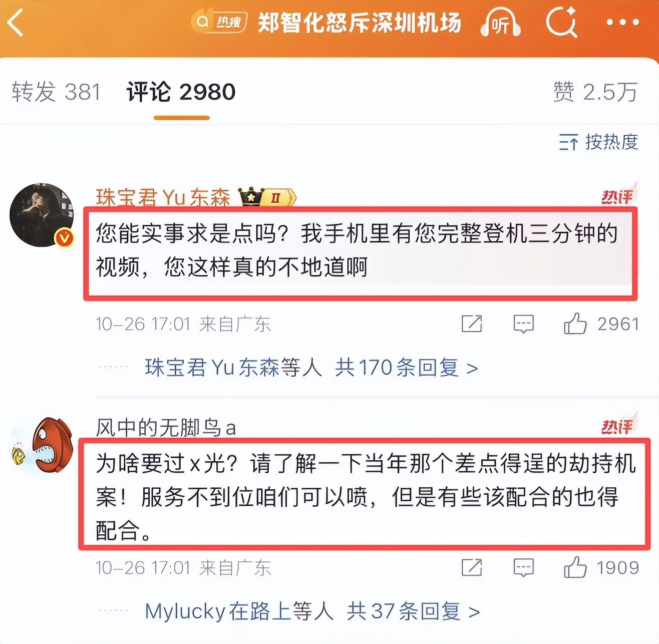Open the 按热度 sort dropdown
This screenshot has width=659, height=644.
598,142
